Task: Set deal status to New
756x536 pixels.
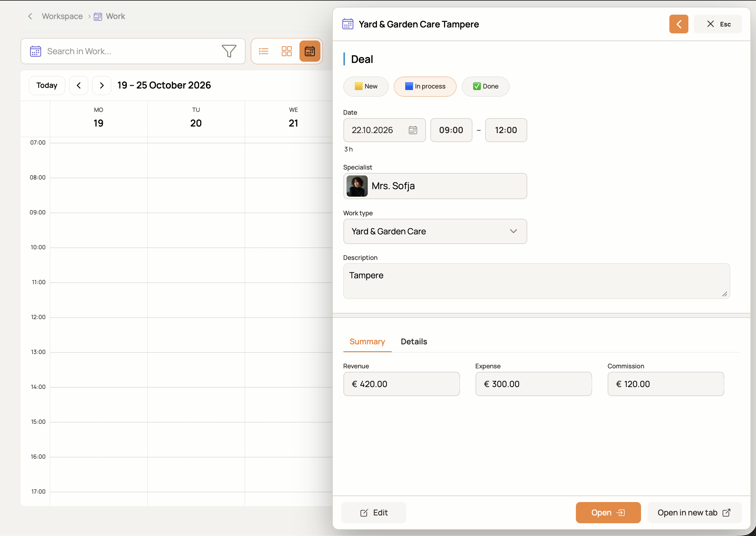Action: [366, 86]
